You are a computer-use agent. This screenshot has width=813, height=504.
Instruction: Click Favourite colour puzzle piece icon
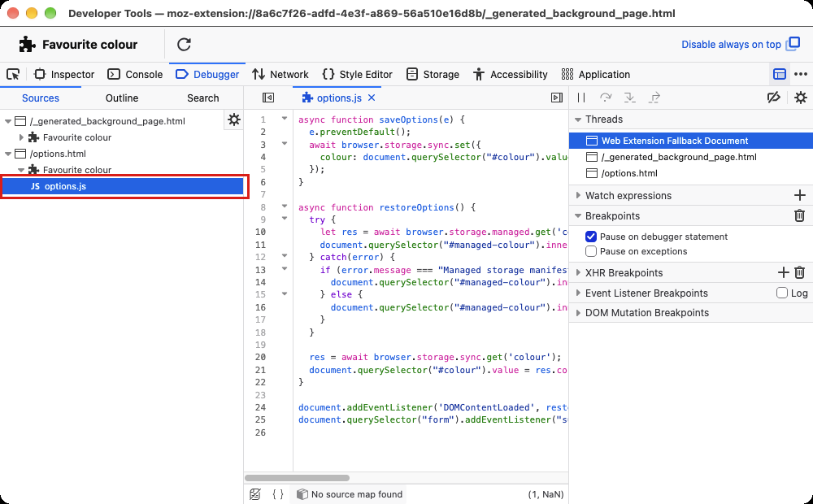coord(27,45)
